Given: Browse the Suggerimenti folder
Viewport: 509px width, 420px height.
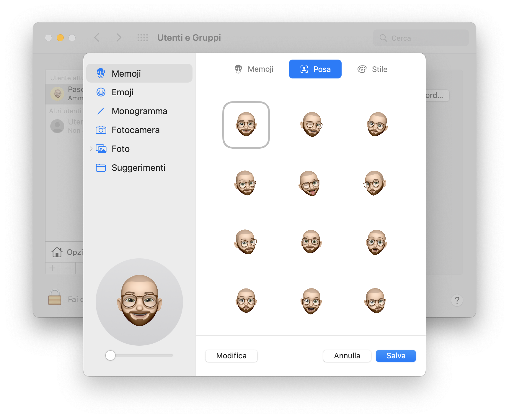Looking at the screenshot, I should (138, 168).
